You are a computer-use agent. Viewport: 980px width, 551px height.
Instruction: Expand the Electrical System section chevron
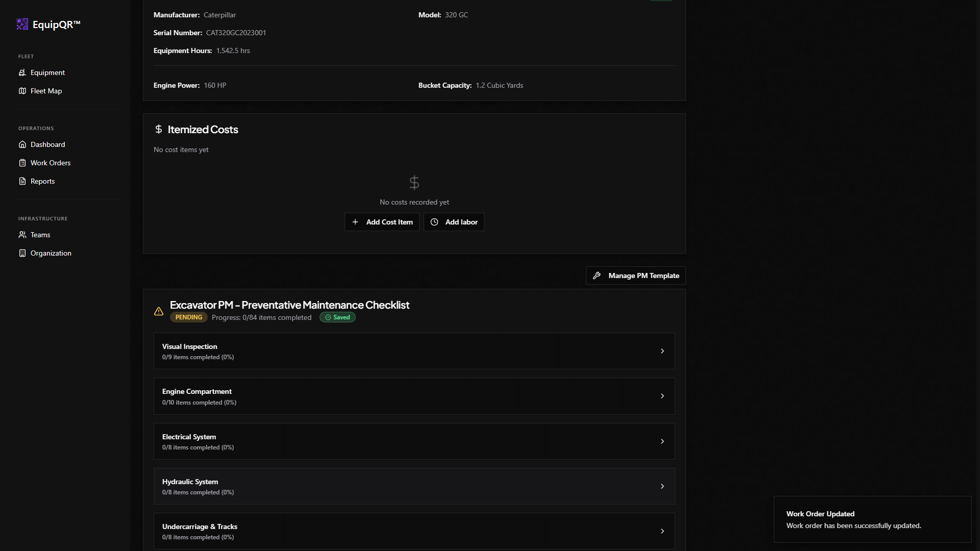[663, 441]
